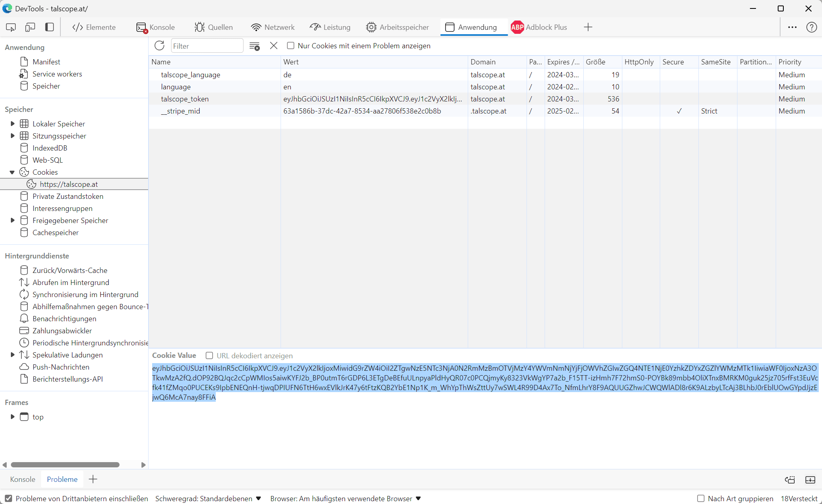Open Interessengruppen item
Image resolution: width=822 pixels, height=504 pixels.
point(62,208)
